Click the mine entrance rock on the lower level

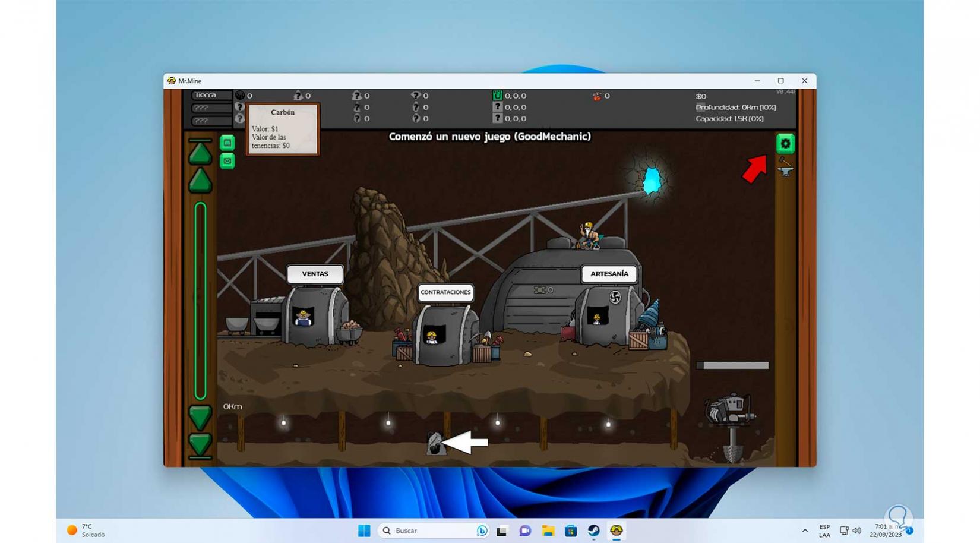435,444
